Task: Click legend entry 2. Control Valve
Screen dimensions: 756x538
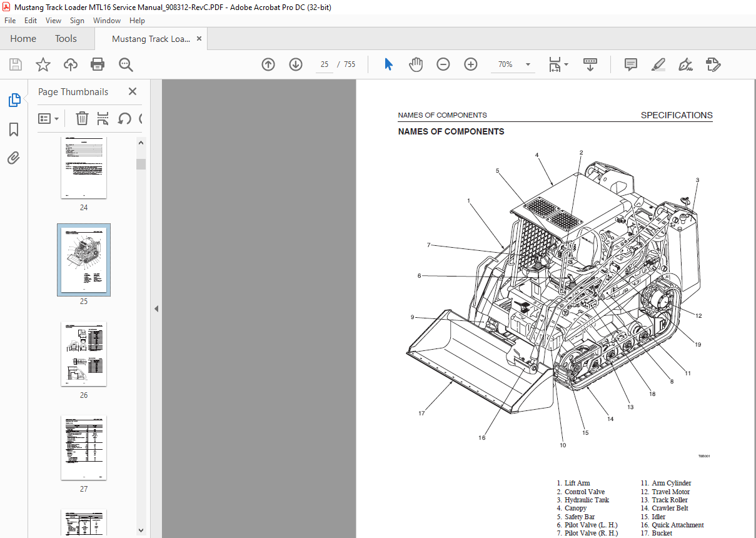Action: pos(581,492)
